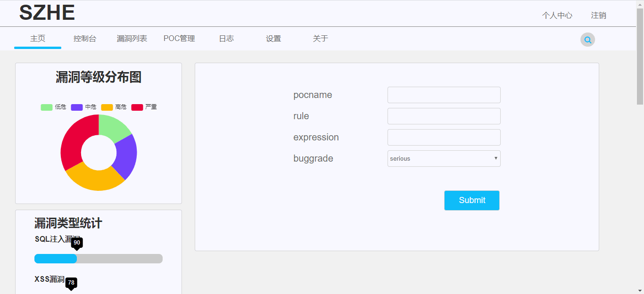Toggle the green 低危 legend swatch
Screen dimensions: 644x294
pyautogui.click(x=47, y=107)
